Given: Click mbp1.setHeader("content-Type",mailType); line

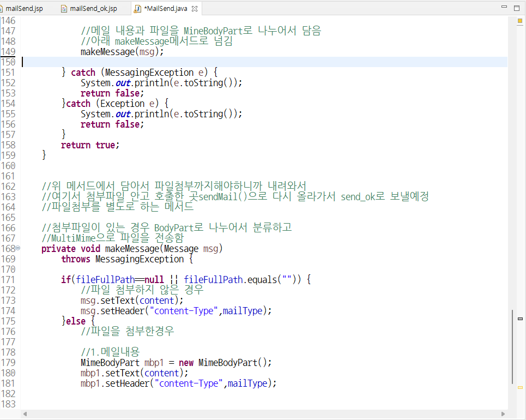Looking at the screenshot, I should tap(178, 383).
